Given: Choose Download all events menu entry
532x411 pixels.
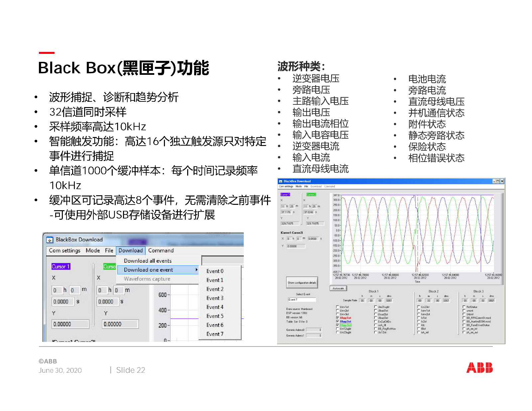Looking at the screenshot, I should (x=148, y=261).
